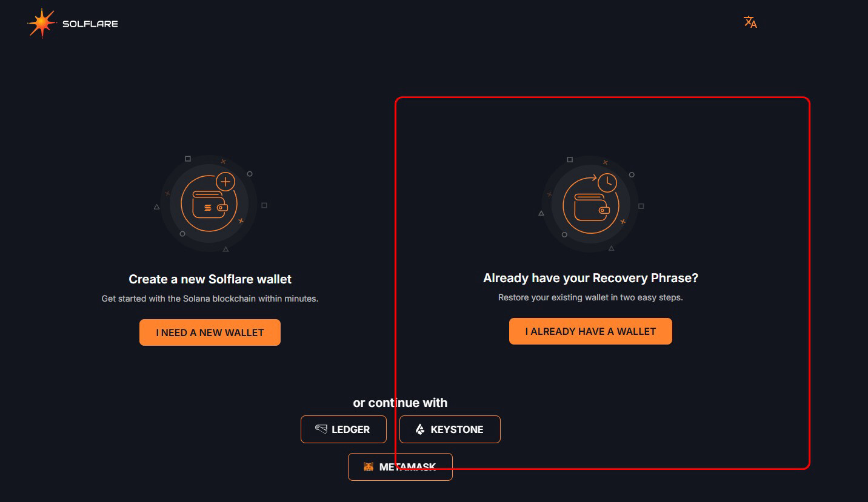Click the restore wallet illustration icon
Screen dimensions: 868x502
(590, 205)
